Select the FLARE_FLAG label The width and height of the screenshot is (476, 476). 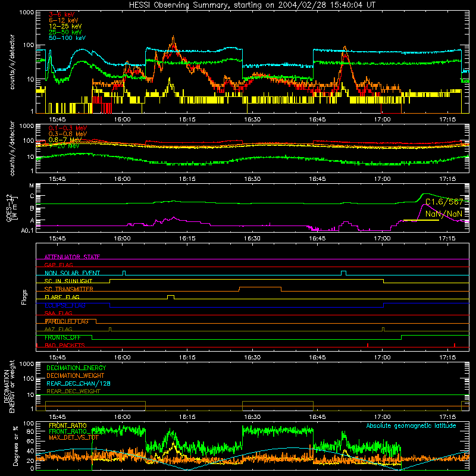[x=62, y=297]
